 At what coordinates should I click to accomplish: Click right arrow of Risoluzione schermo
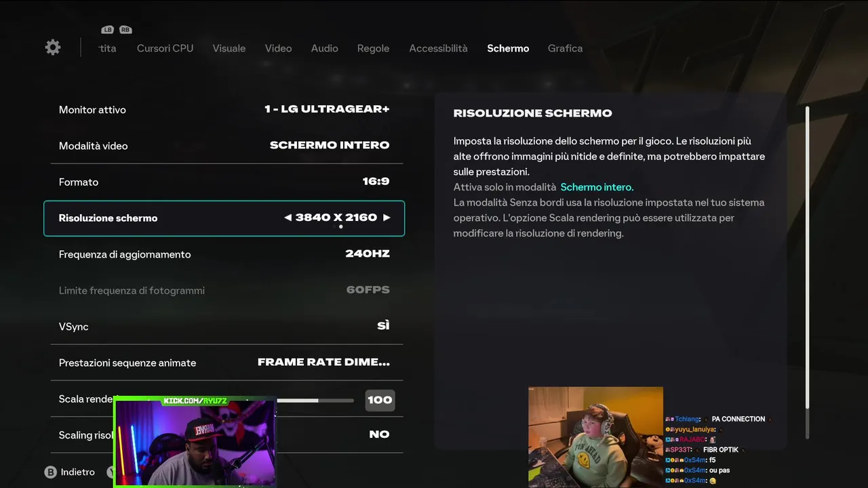coord(387,218)
